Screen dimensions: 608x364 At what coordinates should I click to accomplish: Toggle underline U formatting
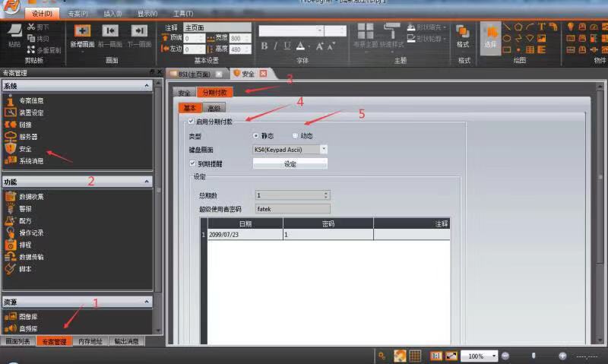[x=287, y=46]
